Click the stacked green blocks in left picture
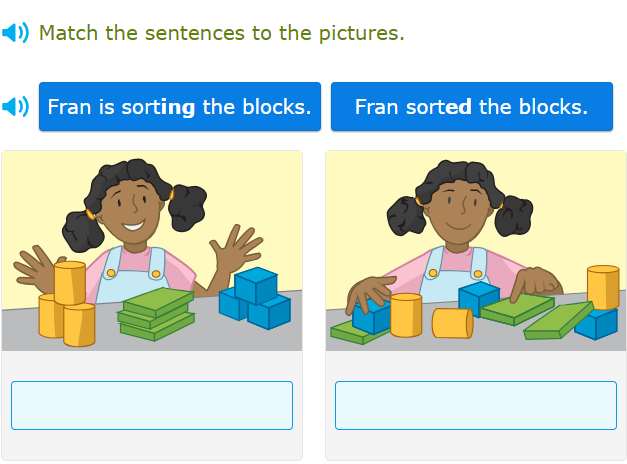Image resolution: width=627 pixels, height=464 pixels. (x=157, y=312)
